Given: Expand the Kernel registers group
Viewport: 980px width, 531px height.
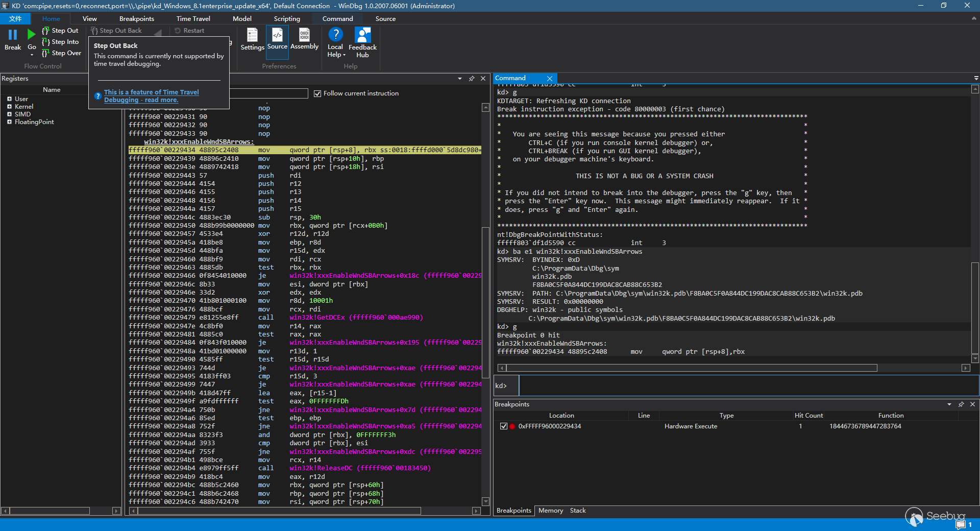Looking at the screenshot, I should click(9, 107).
